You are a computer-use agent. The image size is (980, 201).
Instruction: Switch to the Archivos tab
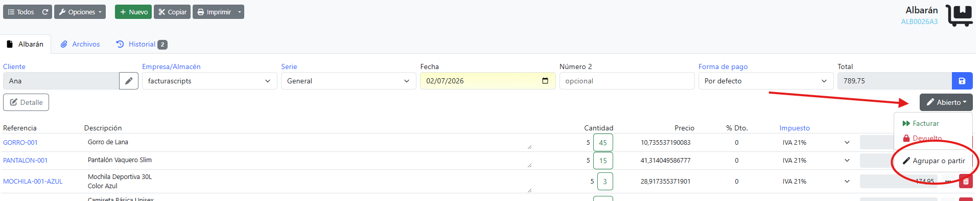point(80,44)
